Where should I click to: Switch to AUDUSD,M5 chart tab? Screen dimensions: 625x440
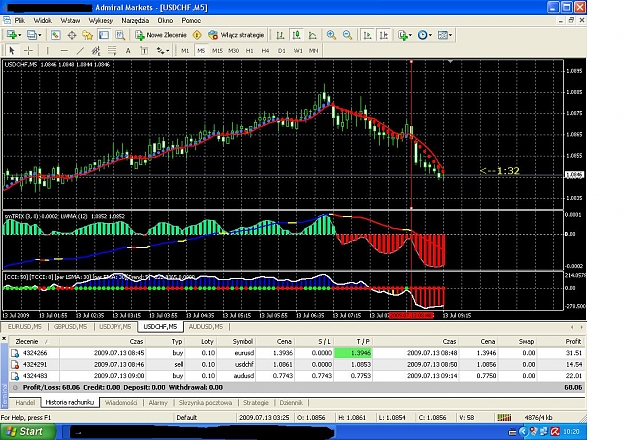(x=206, y=327)
